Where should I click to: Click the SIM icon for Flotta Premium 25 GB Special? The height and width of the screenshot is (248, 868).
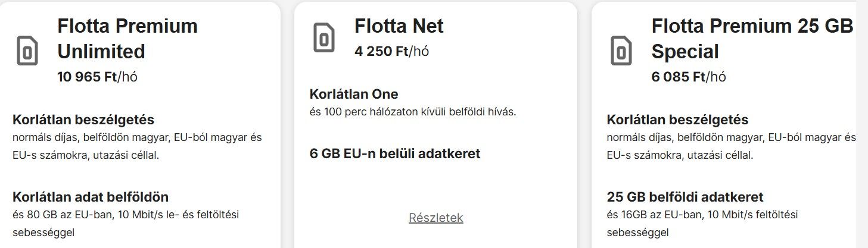click(x=621, y=51)
